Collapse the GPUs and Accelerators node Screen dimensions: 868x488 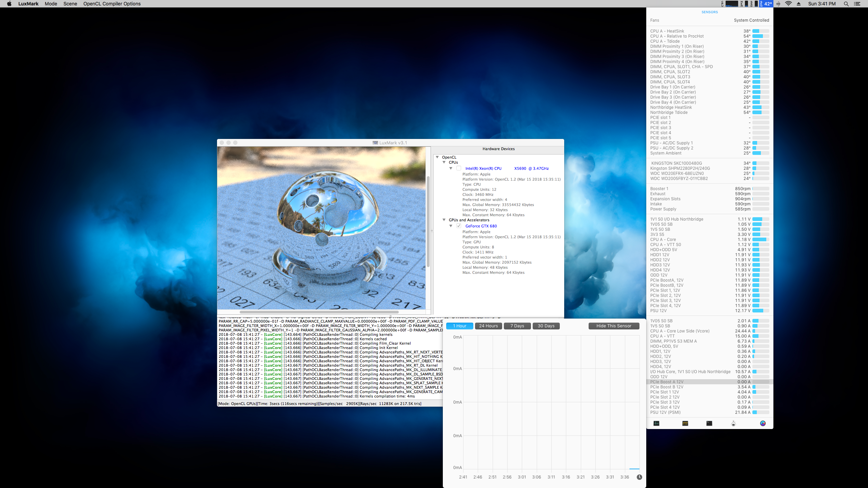pos(444,220)
